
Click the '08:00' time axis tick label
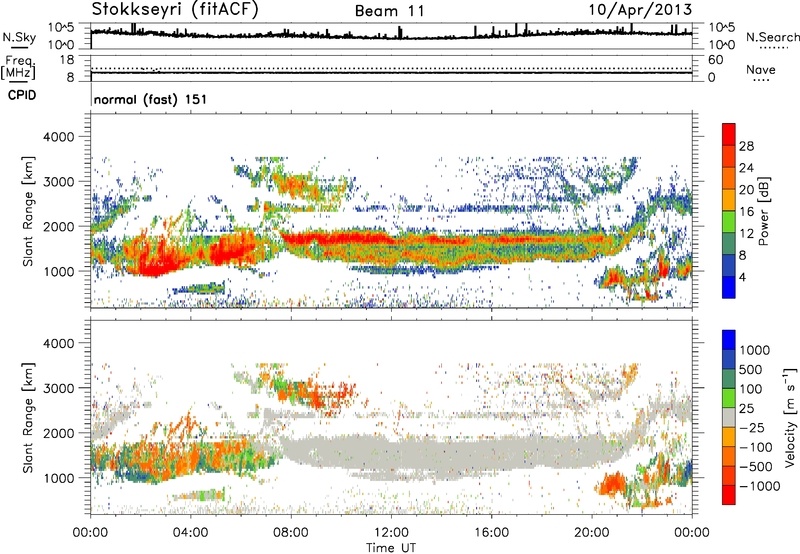click(x=291, y=532)
